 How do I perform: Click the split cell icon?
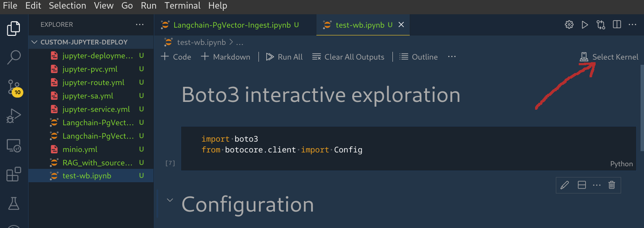pos(582,185)
